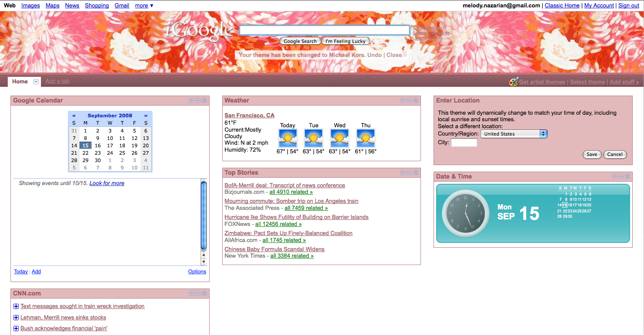Minimize the Weather gadget
Image resolution: width=644 pixels, height=335 pixels.
(409, 100)
